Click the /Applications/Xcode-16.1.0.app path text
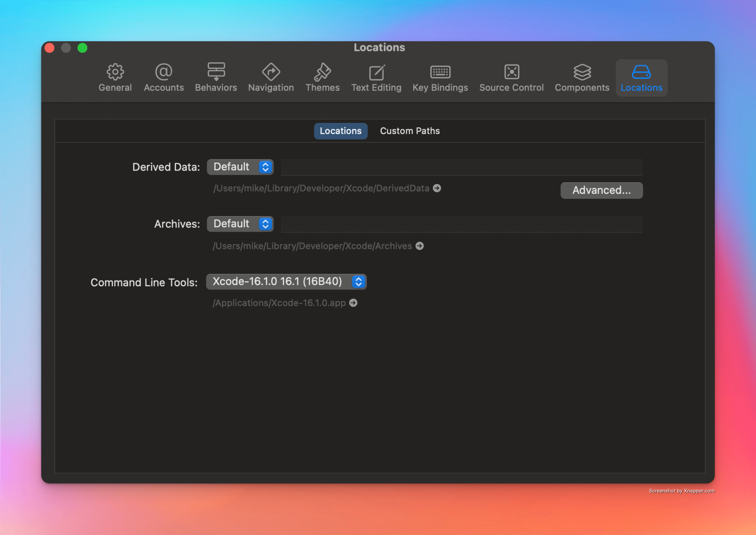This screenshot has width=756, height=535. 279,303
